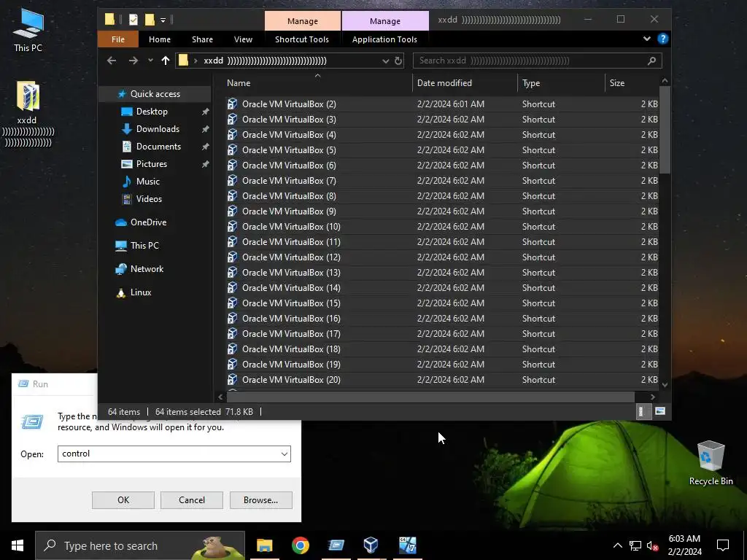This screenshot has height=560, width=747.
Task: Click OK in the Run dialog
Action: tap(123, 500)
